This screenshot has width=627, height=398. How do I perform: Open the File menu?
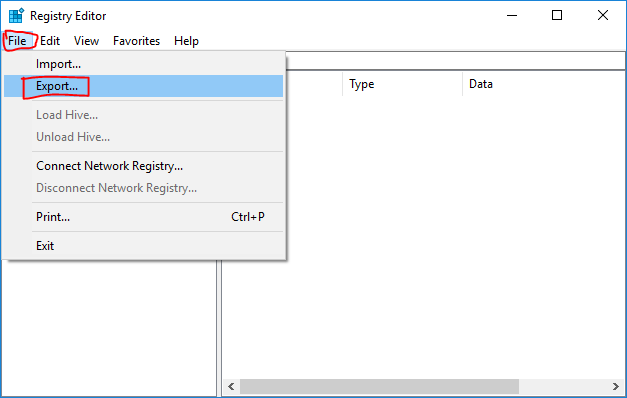tap(17, 41)
